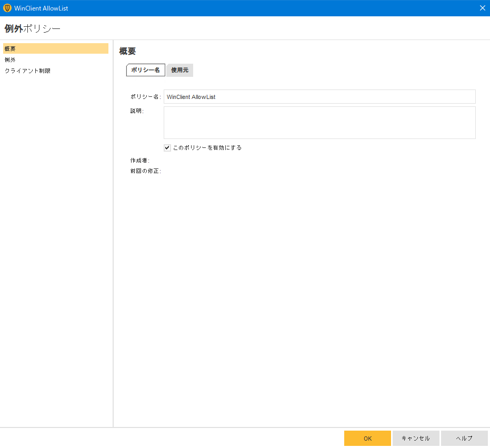Click the 説明 description text area
Screen dimensions: 490x448
pyautogui.click(x=319, y=122)
